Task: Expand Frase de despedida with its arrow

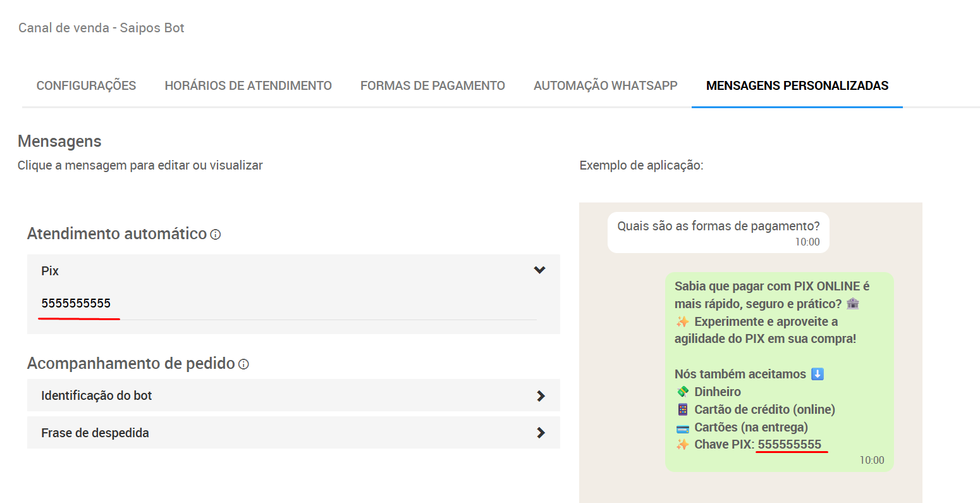Action: pyautogui.click(x=541, y=433)
